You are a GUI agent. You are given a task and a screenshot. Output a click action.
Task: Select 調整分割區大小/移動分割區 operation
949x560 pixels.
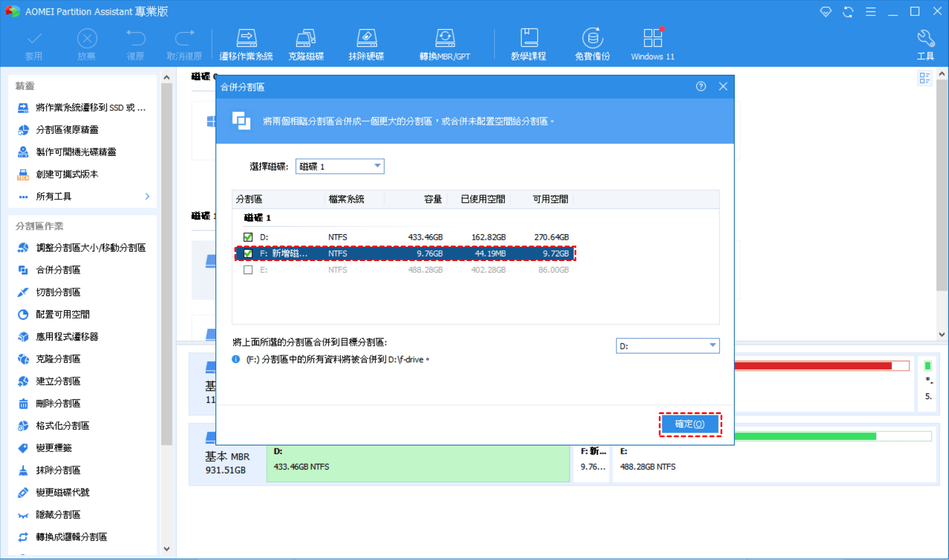tap(82, 247)
